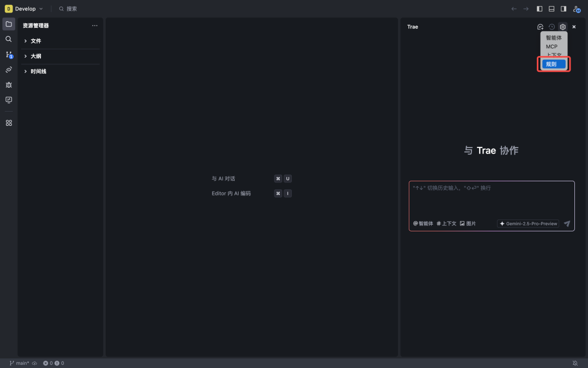This screenshot has width=588, height=368.
Task: Open the Search view in activity bar
Action: pos(9,39)
